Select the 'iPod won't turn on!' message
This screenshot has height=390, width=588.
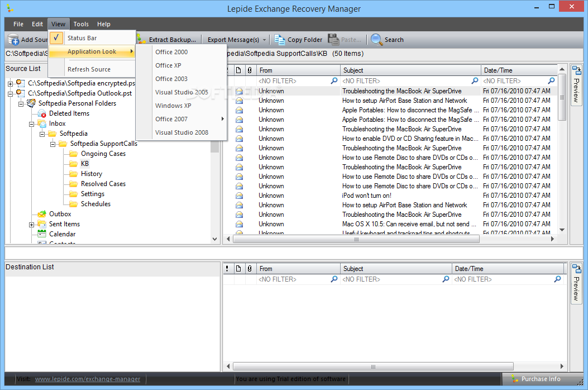(x=367, y=196)
